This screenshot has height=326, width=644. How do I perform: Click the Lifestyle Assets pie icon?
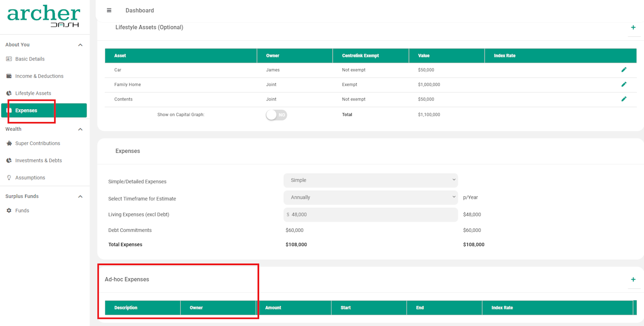pos(9,93)
